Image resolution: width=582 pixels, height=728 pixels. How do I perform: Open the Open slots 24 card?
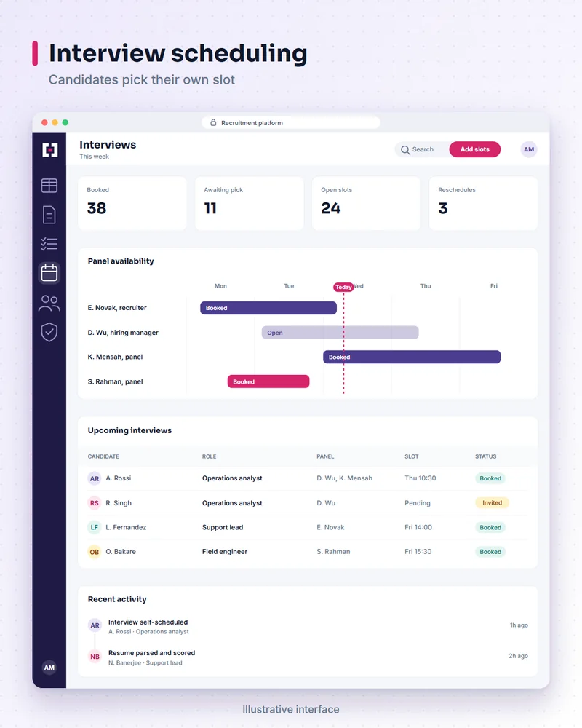point(366,203)
